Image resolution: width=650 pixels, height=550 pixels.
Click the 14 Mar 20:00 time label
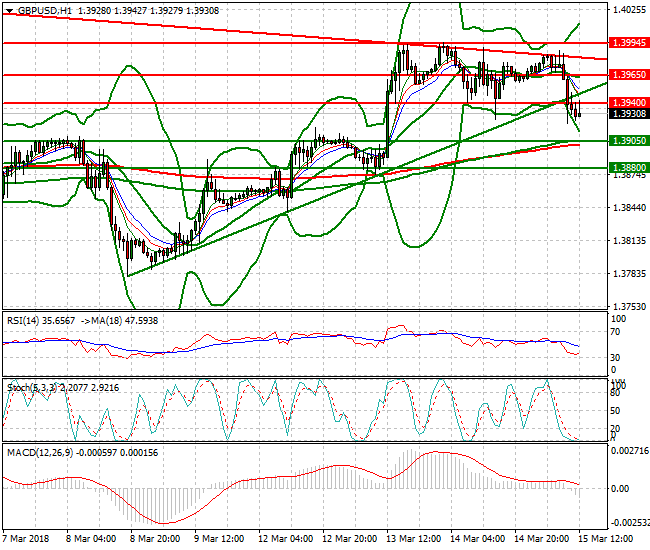pyautogui.click(x=541, y=539)
